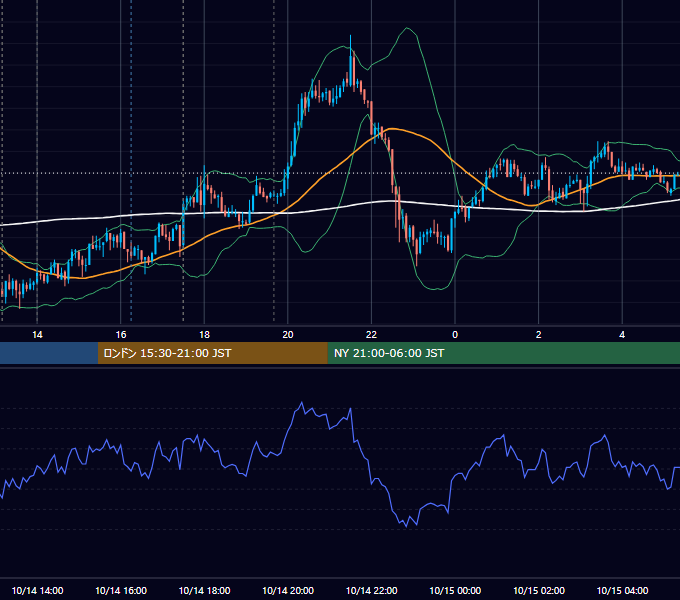680x600 pixels.
Task: Click the 10/14 14:00 date label
Action: coord(37,590)
